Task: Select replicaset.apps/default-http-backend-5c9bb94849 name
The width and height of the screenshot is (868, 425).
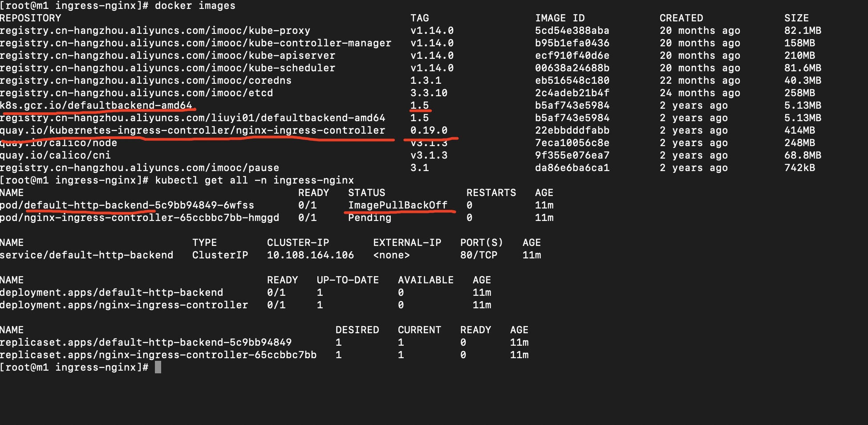Action: pos(146,343)
